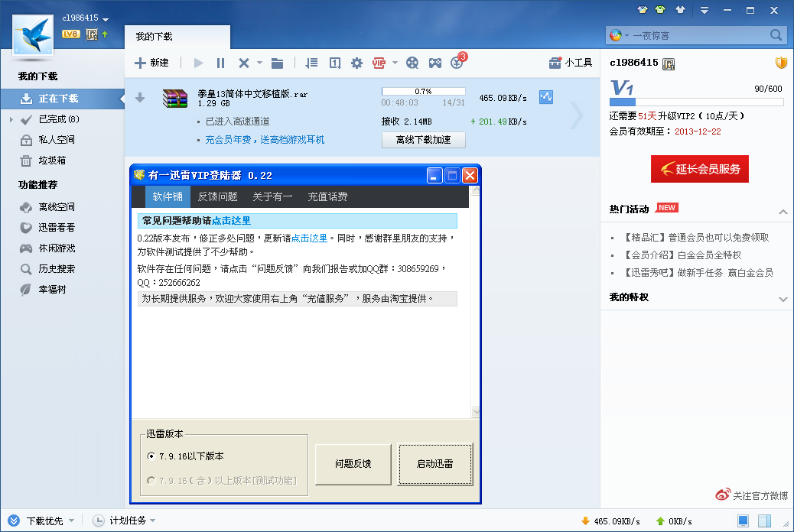The height and width of the screenshot is (532, 794).
Task: Click the hummingbird avatar image
Action: tap(33, 34)
